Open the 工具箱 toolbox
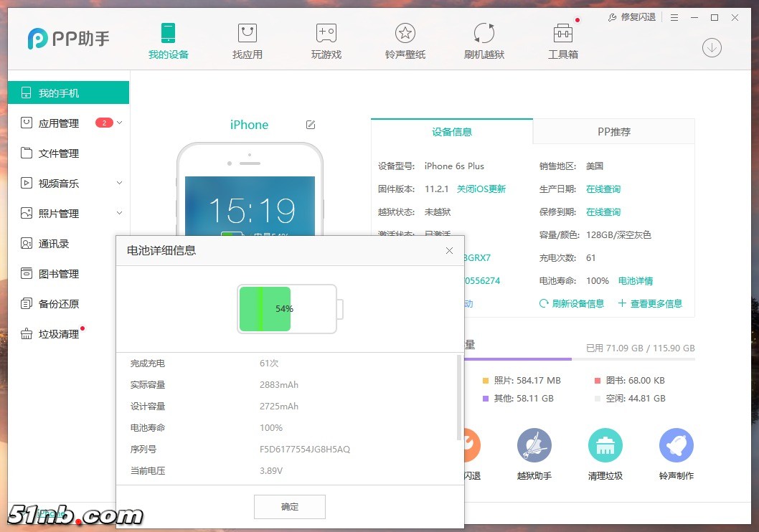 (563, 41)
